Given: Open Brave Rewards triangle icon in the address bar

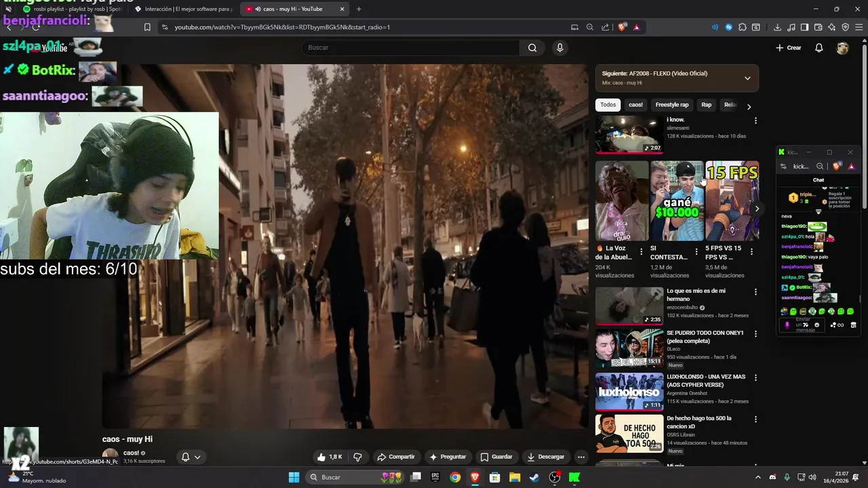Looking at the screenshot, I should (x=636, y=27).
